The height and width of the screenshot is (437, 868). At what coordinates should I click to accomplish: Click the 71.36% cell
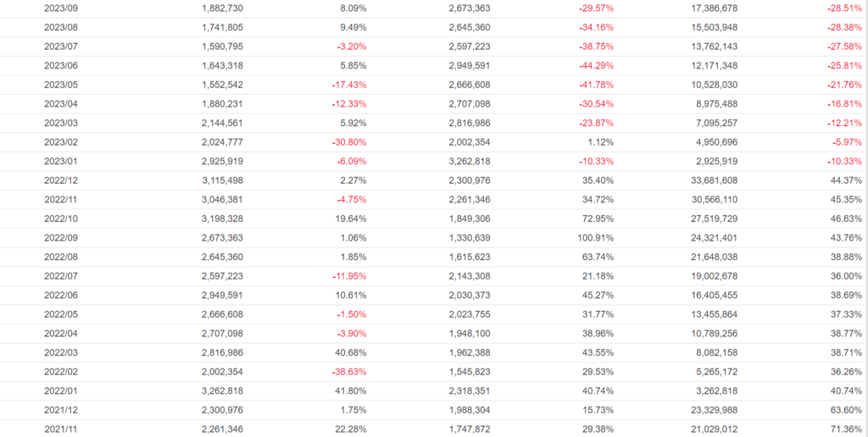(x=846, y=429)
